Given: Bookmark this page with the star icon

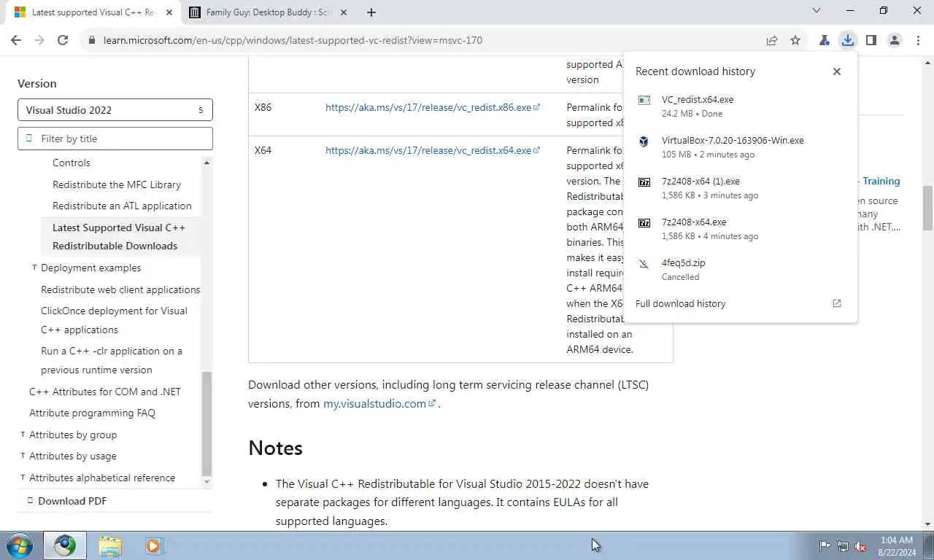Looking at the screenshot, I should 795,40.
